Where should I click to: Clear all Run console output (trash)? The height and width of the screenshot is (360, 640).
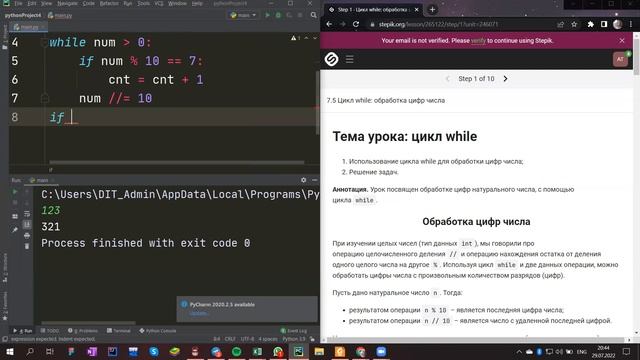27,246
